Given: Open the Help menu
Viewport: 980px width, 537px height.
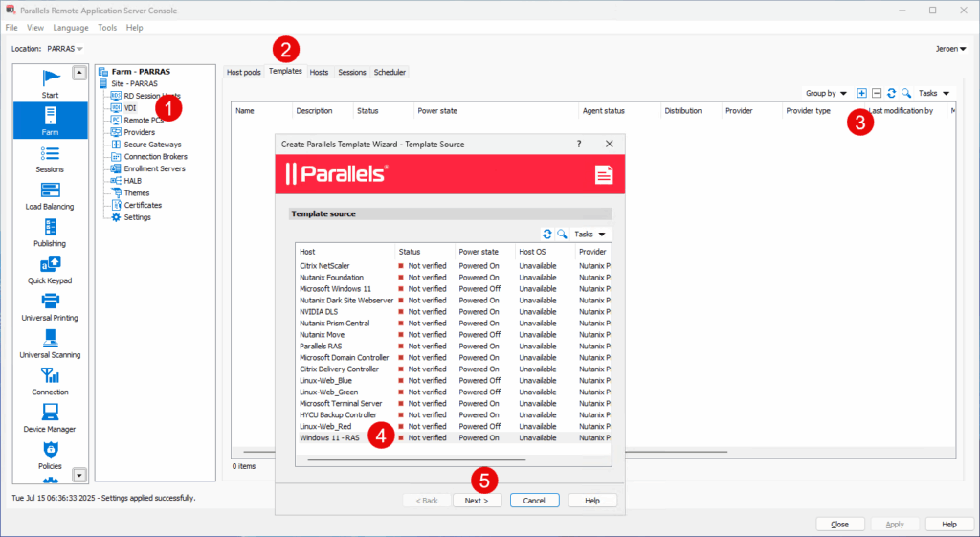Looking at the screenshot, I should [x=134, y=28].
